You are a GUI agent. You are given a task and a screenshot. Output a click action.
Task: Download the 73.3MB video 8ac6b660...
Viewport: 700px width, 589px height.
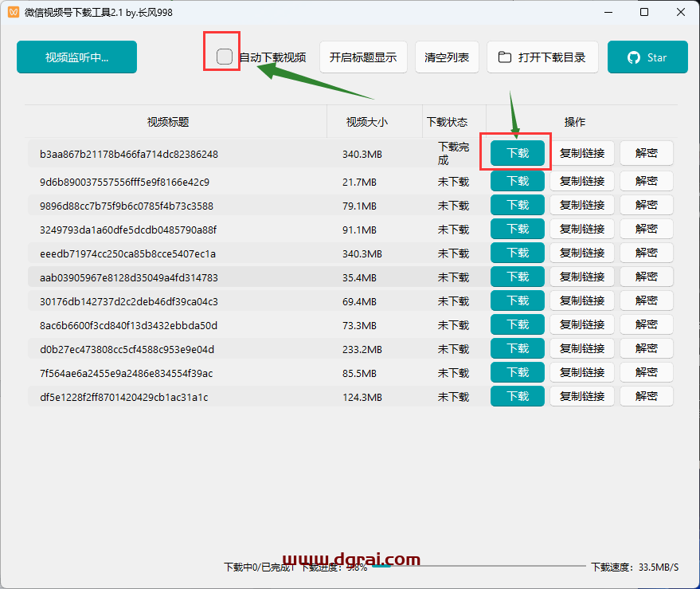[x=518, y=325]
